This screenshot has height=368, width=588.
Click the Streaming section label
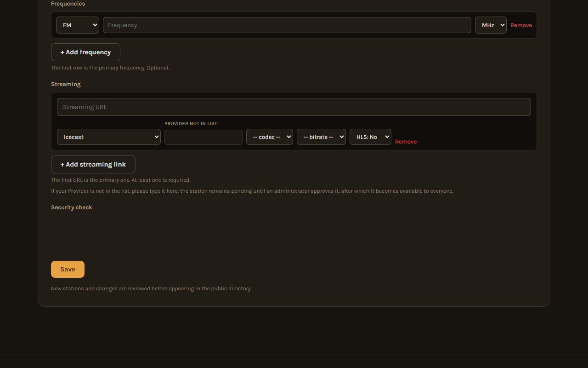click(66, 84)
